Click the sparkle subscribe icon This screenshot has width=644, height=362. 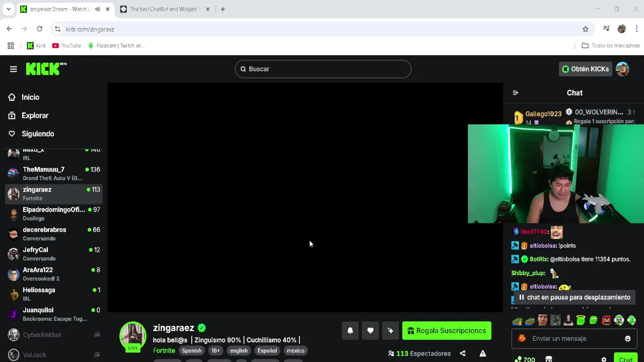click(x=390, y=331)
